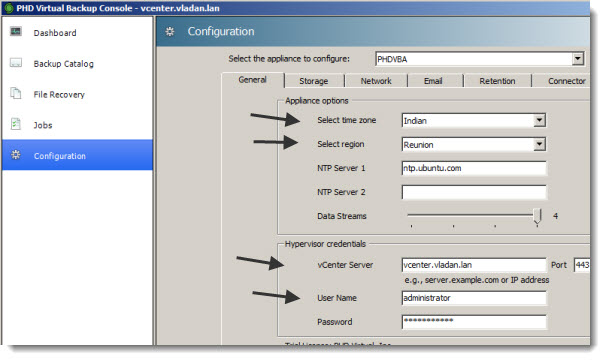605x360 pixels.
Task: Click the vCenter Server address field
Action: pos(474,265)
